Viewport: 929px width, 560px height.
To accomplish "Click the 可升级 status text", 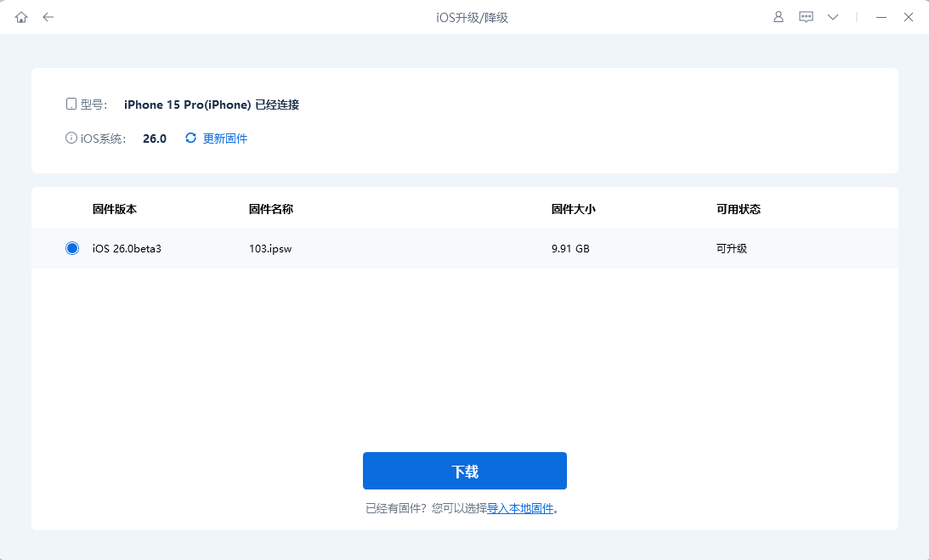I will (732, 249).
